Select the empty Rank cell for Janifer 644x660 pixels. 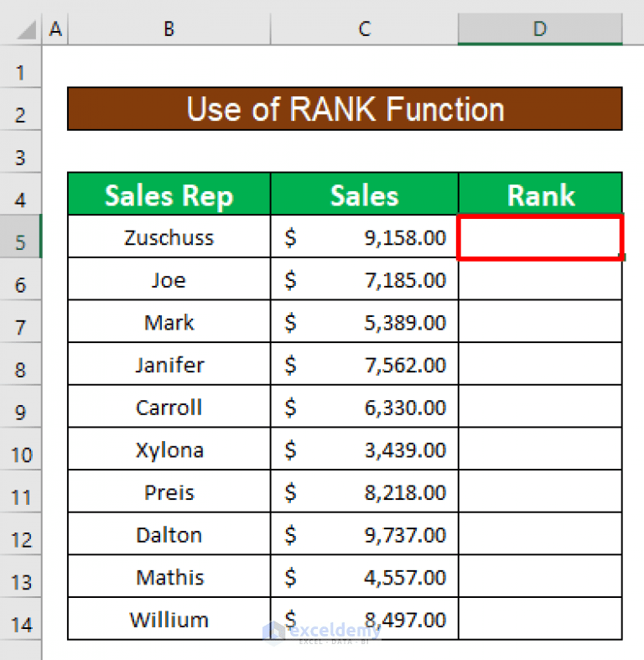(540, 364)
